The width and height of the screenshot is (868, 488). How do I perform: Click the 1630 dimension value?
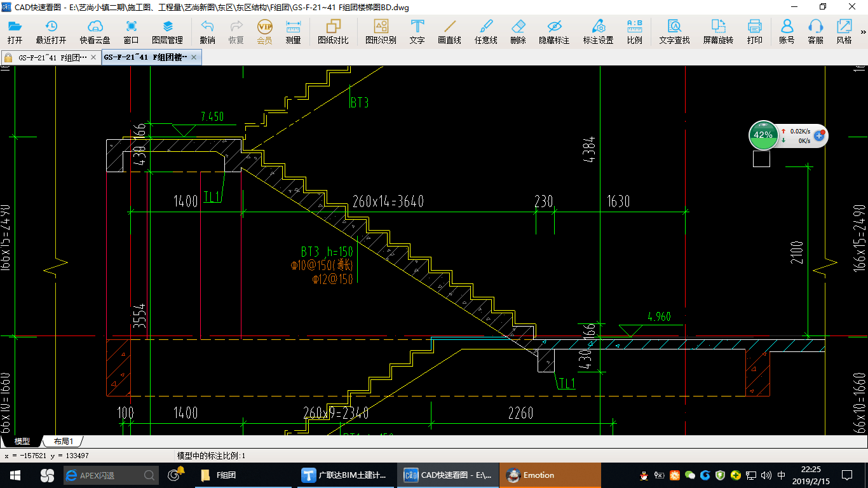618,201
